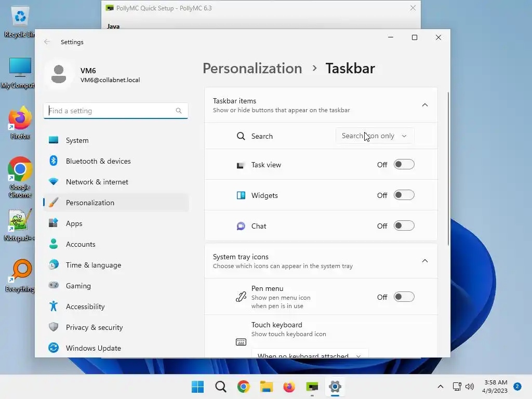532x399 pixels.
Task: Collapse the System tray icons section
Action: pos(425,261)
